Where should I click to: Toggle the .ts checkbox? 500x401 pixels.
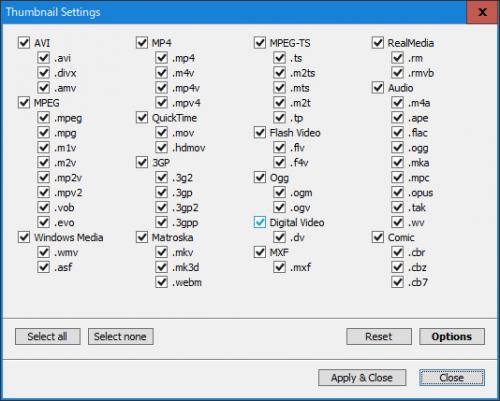280,58
